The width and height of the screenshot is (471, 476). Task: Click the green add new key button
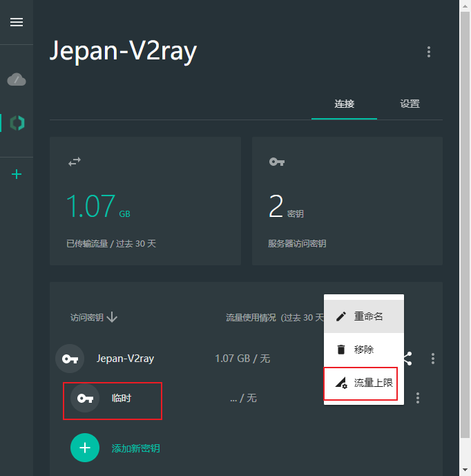pyautogui.click(x=85, y=448)
